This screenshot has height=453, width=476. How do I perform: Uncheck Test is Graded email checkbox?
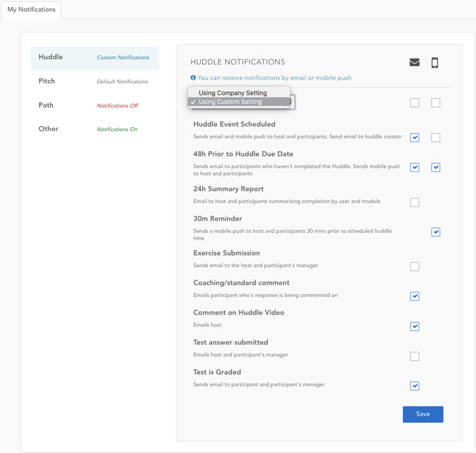[415, 386]
